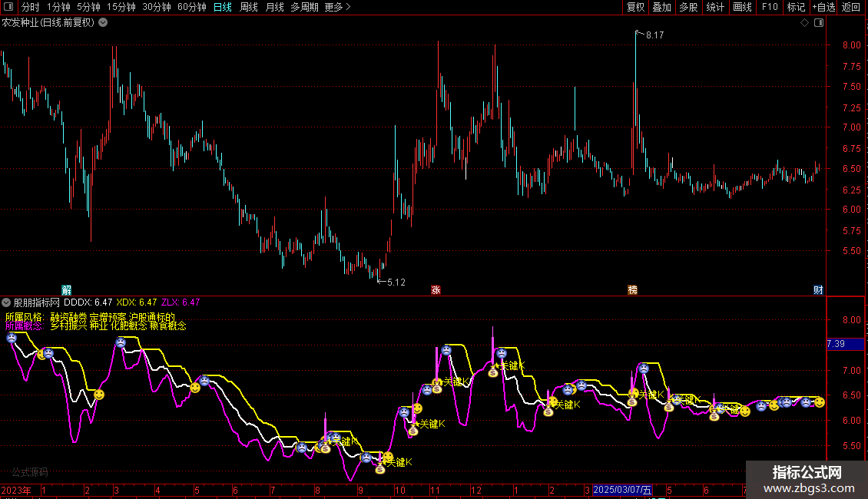Click the 复权 button

pyautogui.click(x=635, y=7)
